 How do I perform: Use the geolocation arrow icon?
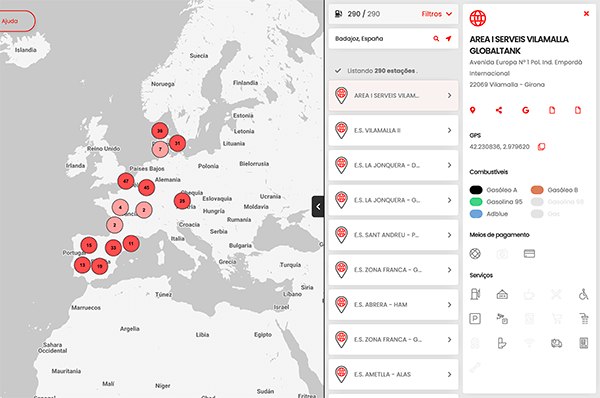448,39
